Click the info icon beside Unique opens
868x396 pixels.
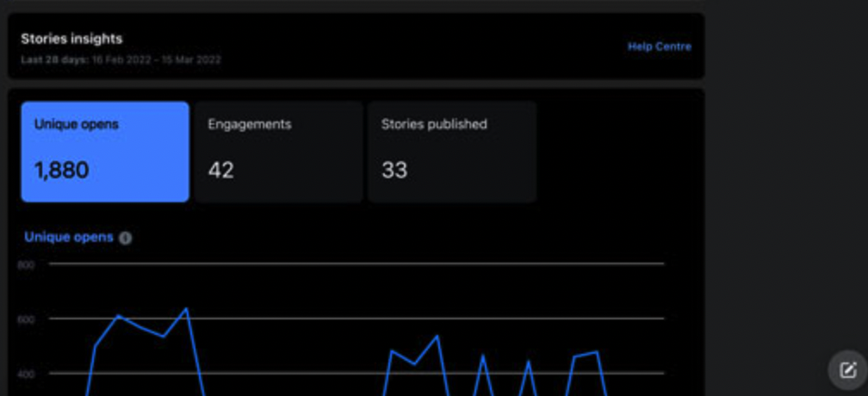click(x=126, y=238)
